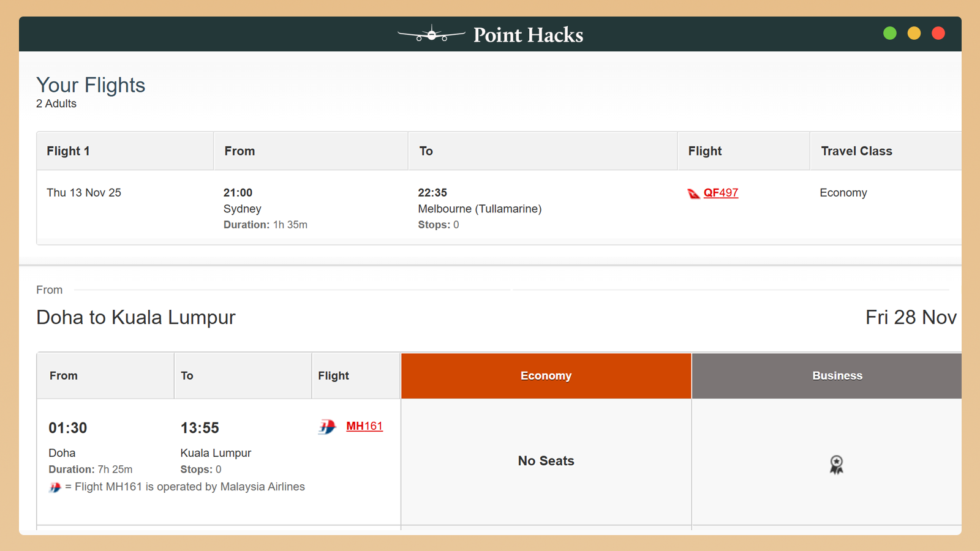Image resolution: width=980 pixels, height=551 pixels.
Task: Select the grey Business fare column header
Action: (837, 376)
